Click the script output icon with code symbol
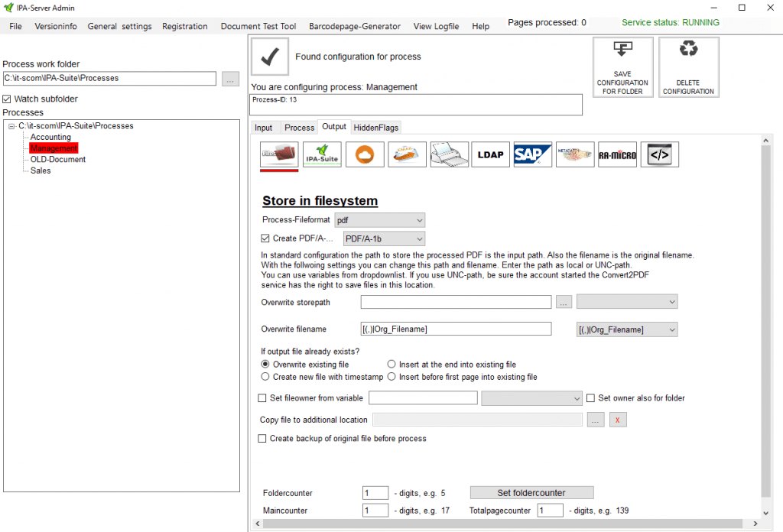Image resolution: width=783 pixels, height=532 pixels. pyautogui.click(x=659, y=154)
